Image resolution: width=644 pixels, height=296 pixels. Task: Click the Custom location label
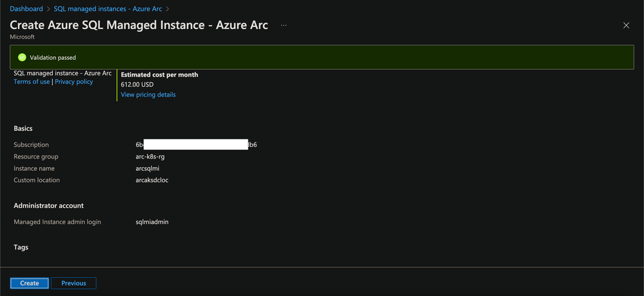click(37, 180)
